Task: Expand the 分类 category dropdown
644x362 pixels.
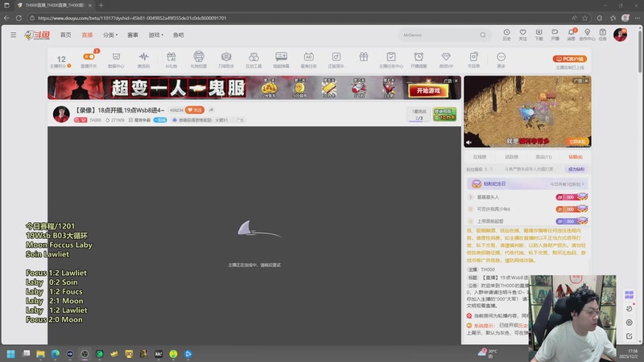Action: tap(109, 35)
